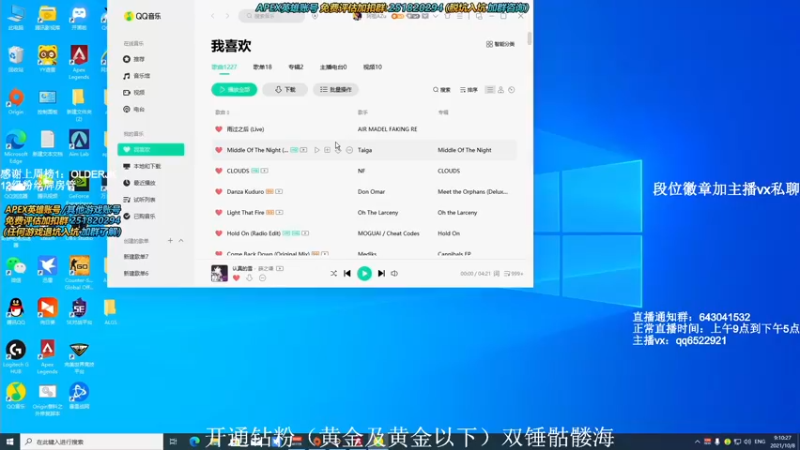Add a new playlist with the plus icon
The height and width of the screenshot is (450, 800).
tap(170, 241)
